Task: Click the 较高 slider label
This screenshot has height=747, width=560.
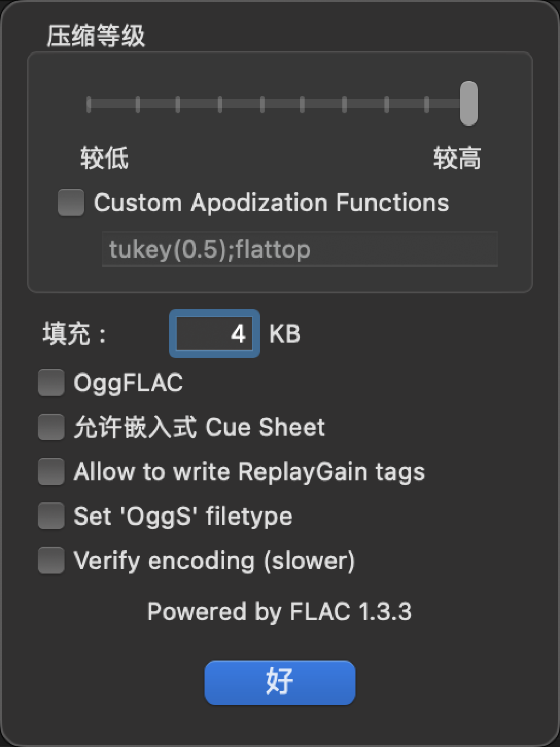Action: point(458,158)
